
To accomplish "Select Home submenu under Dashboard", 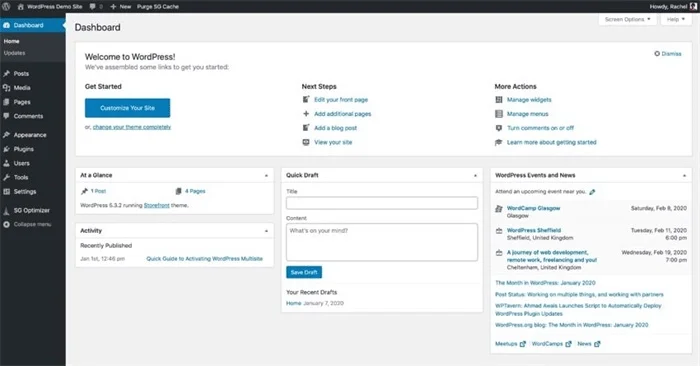I will click(x=12, y=41).
